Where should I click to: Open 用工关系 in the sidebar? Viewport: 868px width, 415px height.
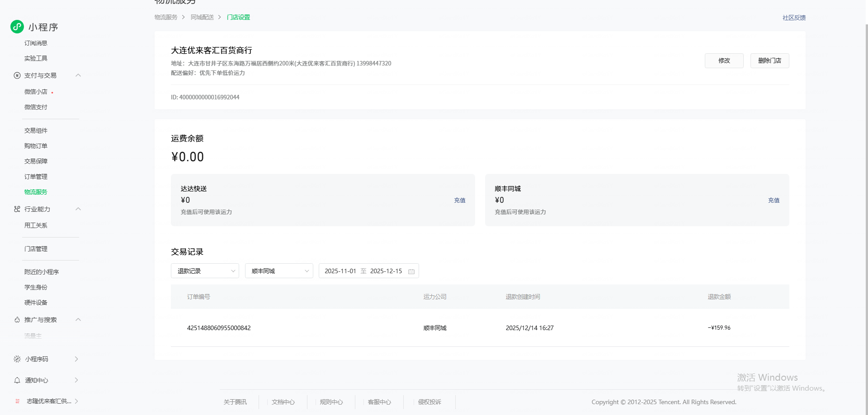click(36, 225)
